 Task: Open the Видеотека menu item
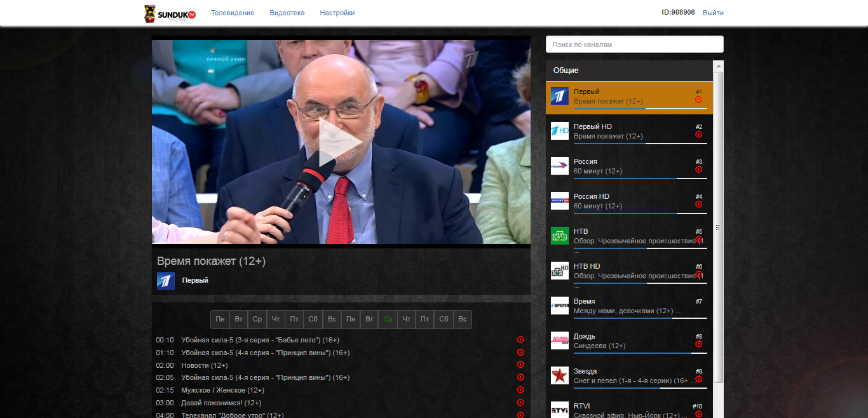coord(287,13)
